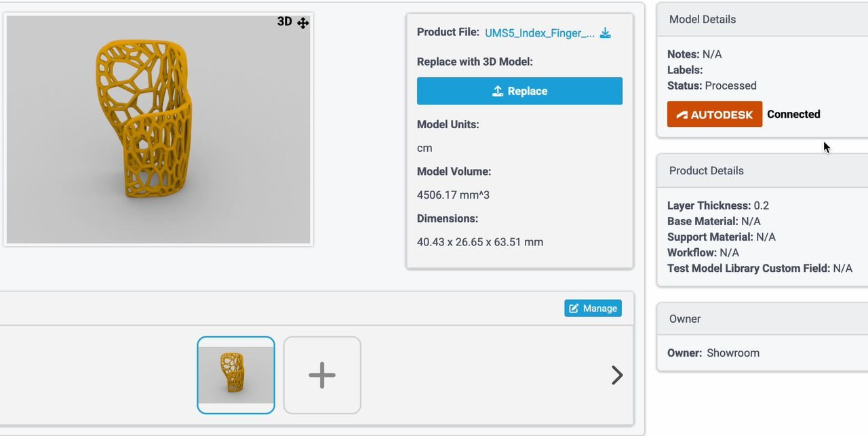Open the UMS5_Index_Finger product file link

coord(540,33)
